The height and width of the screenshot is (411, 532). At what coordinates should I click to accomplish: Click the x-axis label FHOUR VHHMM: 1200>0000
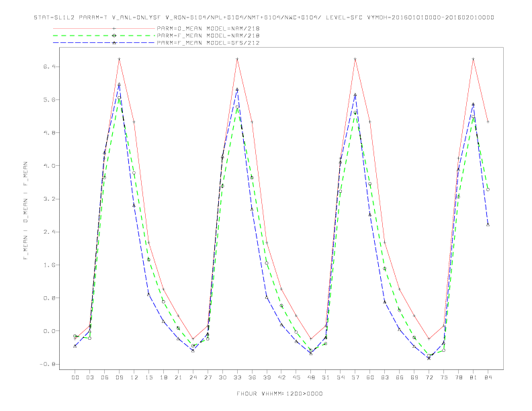[279, 394]
